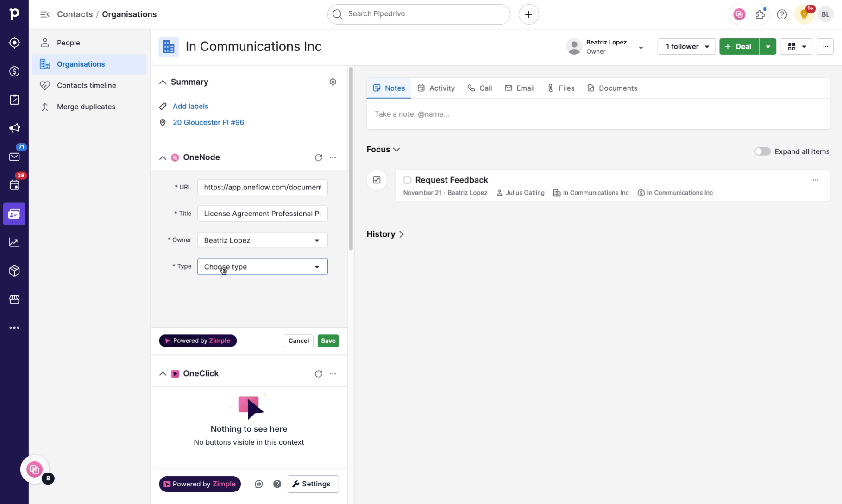842x504 pixels.
Task: Click the Take a note text area
Action: pos(598,114)
